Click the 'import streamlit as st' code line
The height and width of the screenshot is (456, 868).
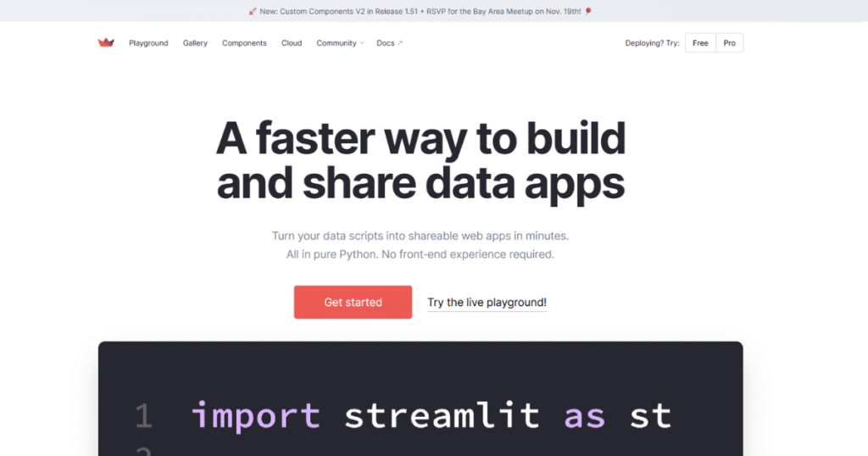click(431, 415)
